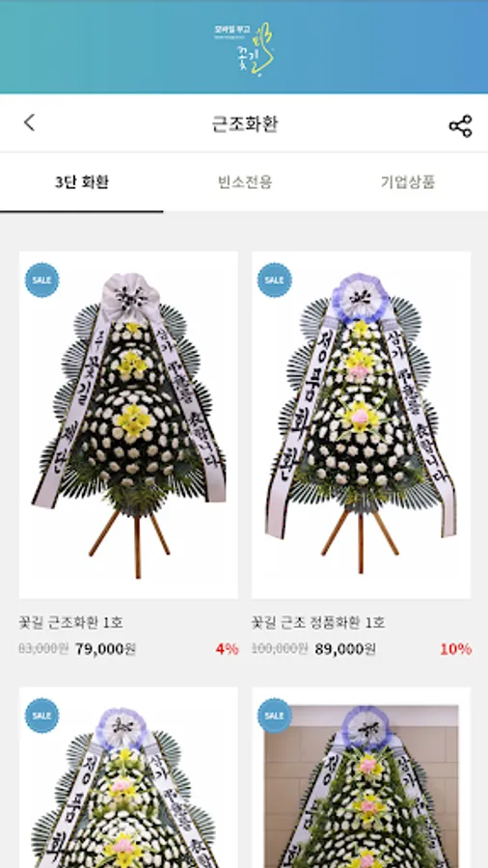The width and height of the screenshot is (488, 868).
Task: Open the bottom-left wreath product image
Action: pos(128,777)
